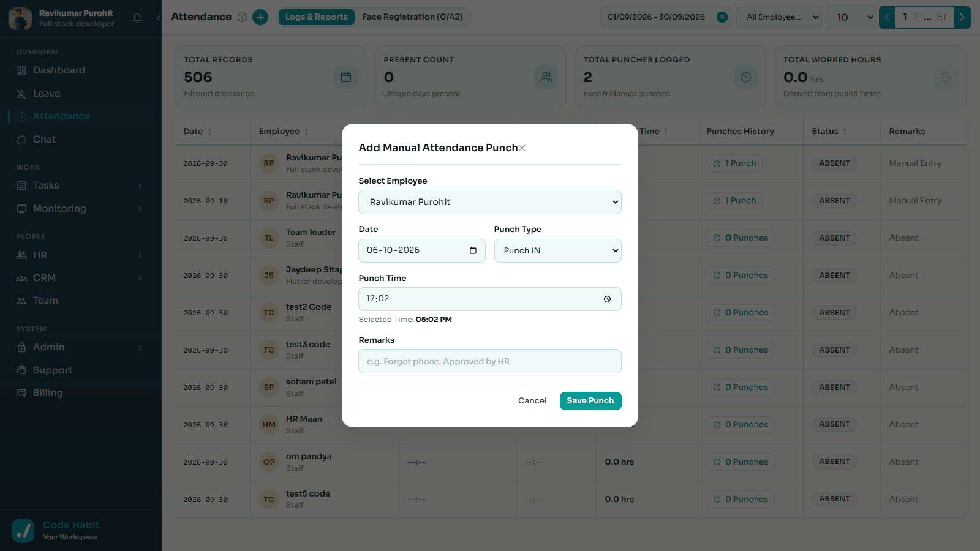The image size is (980, 551).
Task: Collapse the sidebar with the chevron
Action: 158,18
